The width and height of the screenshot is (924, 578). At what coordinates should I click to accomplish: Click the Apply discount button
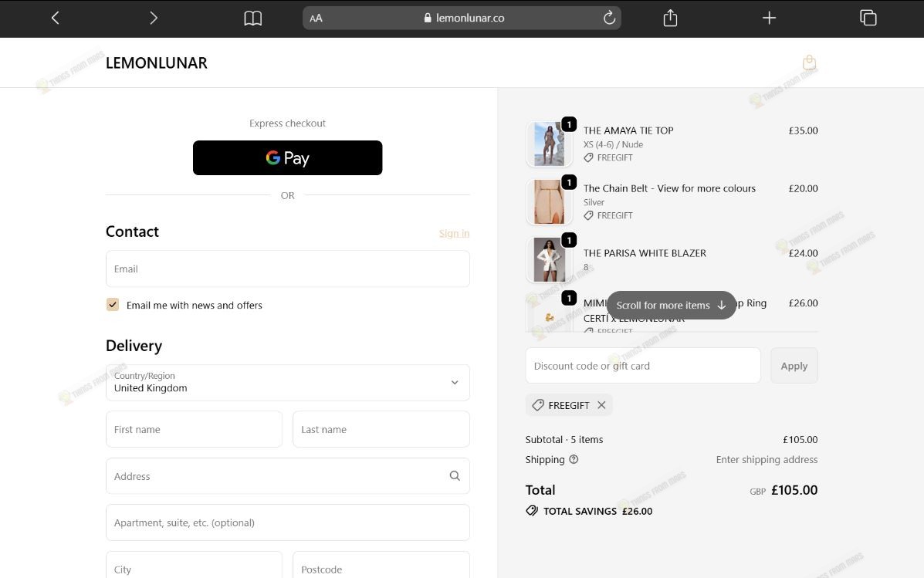point(794,365)
